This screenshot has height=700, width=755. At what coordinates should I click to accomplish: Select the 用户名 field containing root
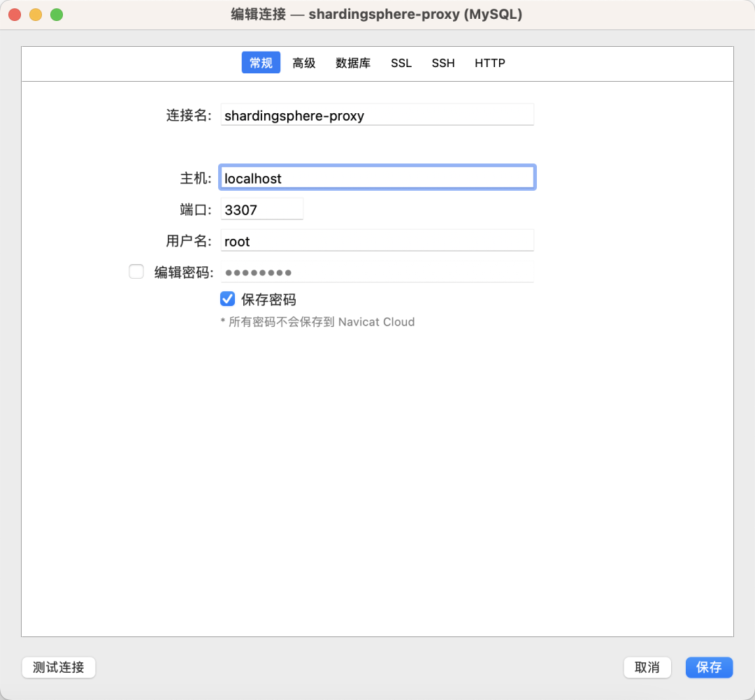tap(377, 241)
